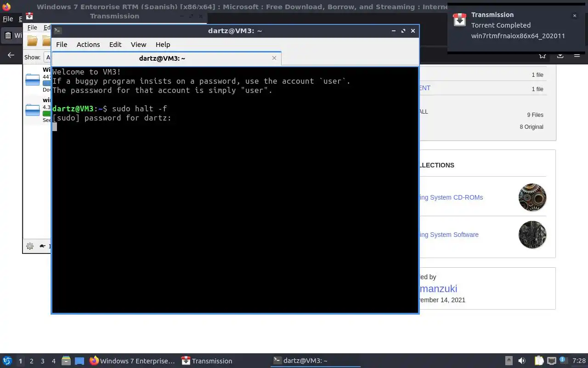This screenshot has width=588, height=368.
Task: Open the network status tray icon
Action: coord(552,361)
